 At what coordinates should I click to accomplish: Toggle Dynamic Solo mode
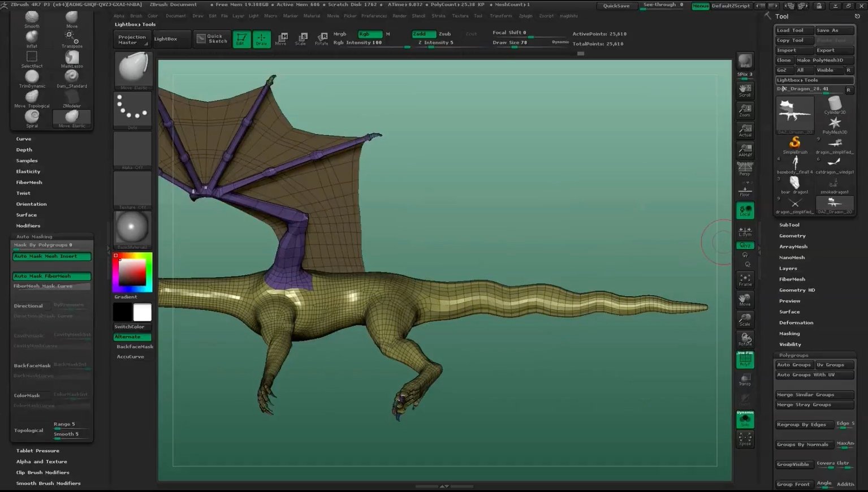(x=745, y=419)
